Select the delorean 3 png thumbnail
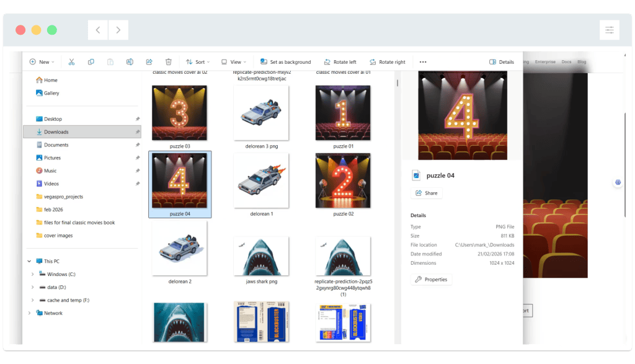Viewport: 635px width, 364px height. [x=261, y=113]
